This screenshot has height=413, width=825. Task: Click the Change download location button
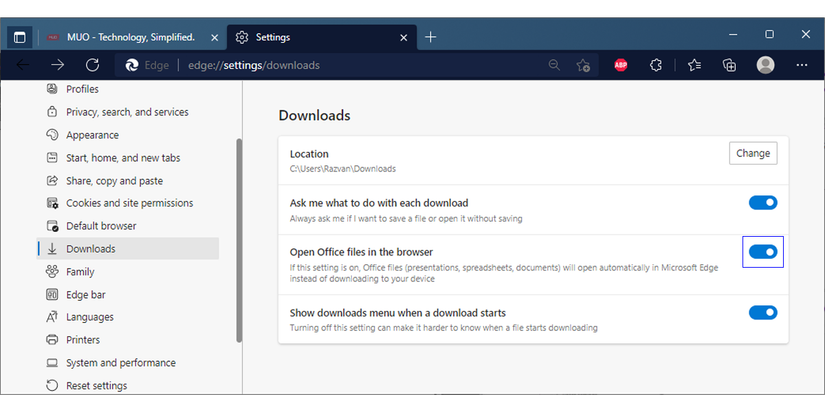(x=753, y=153)
